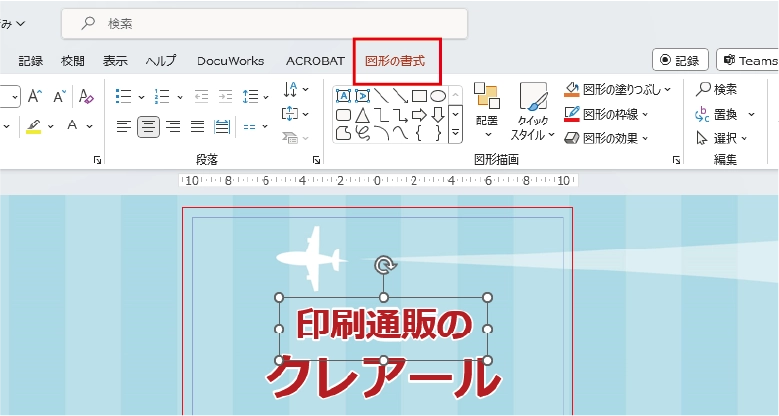This screenshot has width=779, height=416.
Task: Apply distributed text alignment
Action: coord(222,127)
